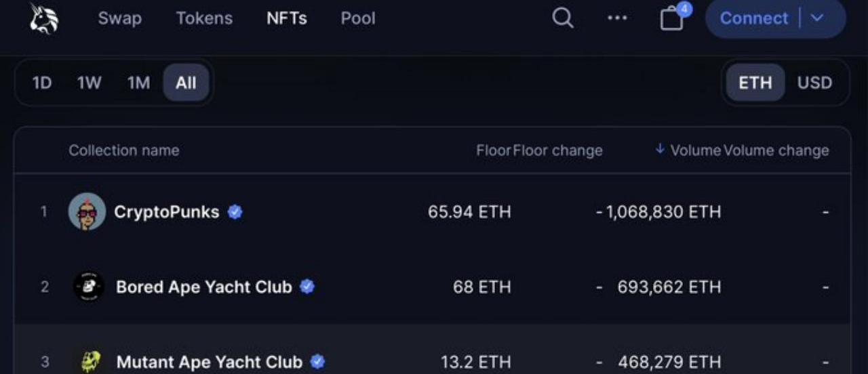Expand the Connect wallet dropdown chevron
The width and height of the screenshot is (868, 374).
click(817, 18)
